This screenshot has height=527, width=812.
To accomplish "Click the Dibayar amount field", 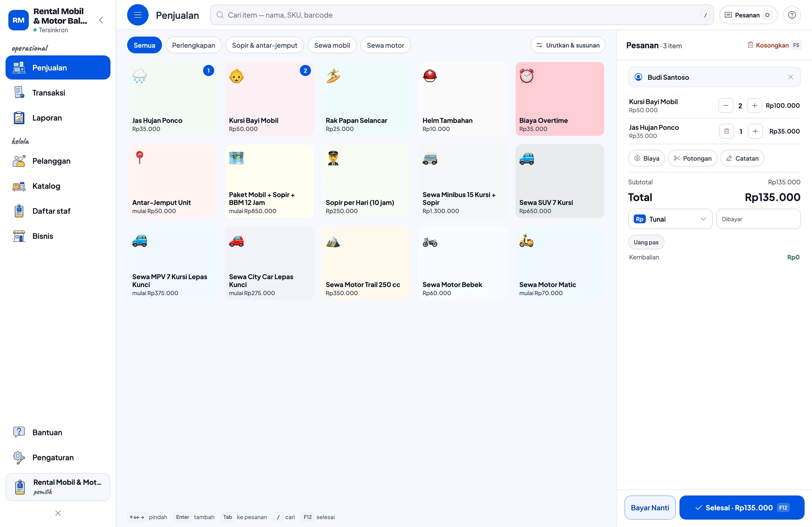I will coord(758,219).
